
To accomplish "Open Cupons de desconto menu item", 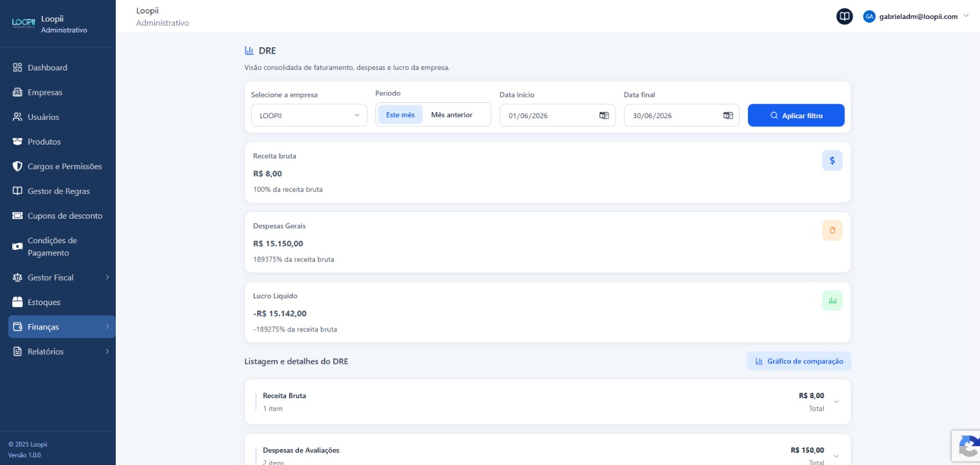I will click(62, 216).
